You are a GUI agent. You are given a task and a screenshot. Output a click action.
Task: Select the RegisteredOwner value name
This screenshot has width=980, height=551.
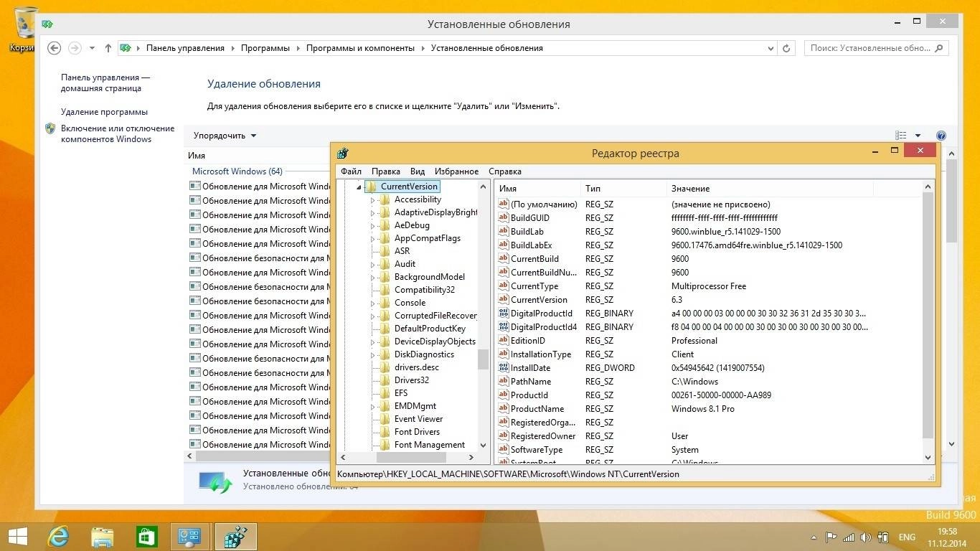(543, 436)
